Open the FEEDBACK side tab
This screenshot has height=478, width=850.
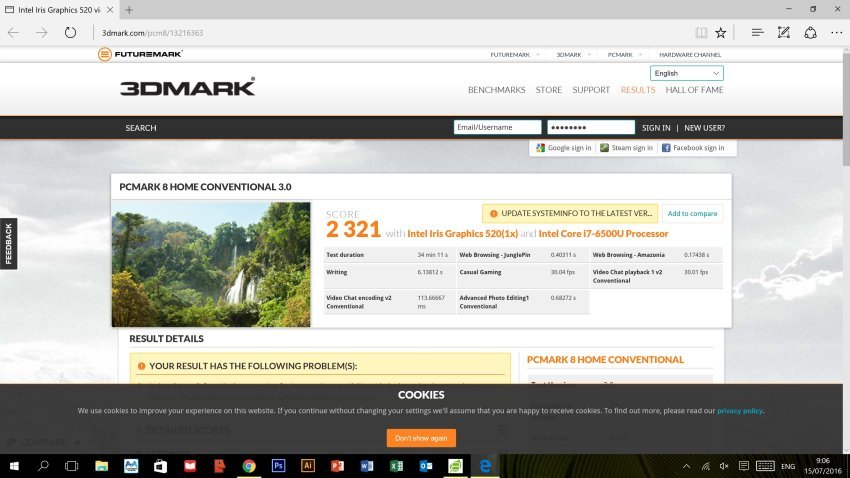pos(9,244)
